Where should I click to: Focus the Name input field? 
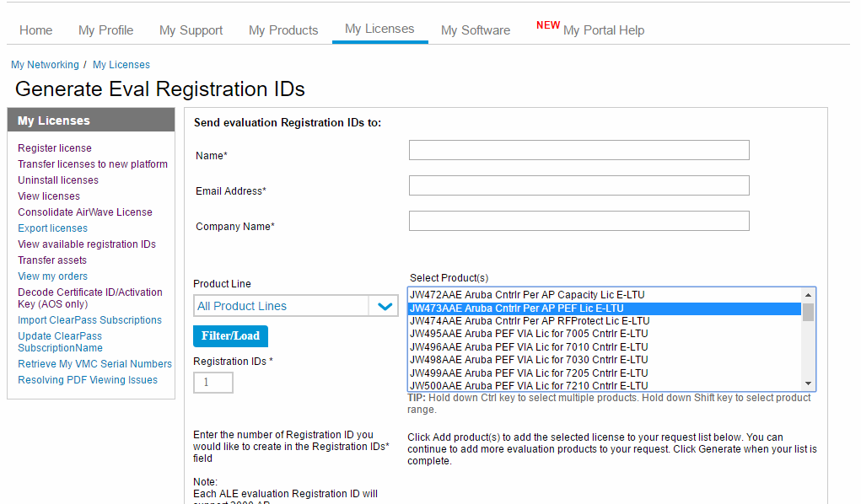[578, 150]
